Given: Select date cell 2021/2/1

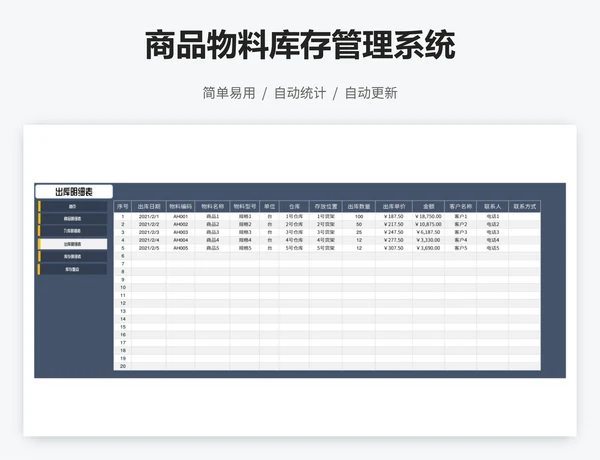Looking at the screenshot, I should 149,217.
